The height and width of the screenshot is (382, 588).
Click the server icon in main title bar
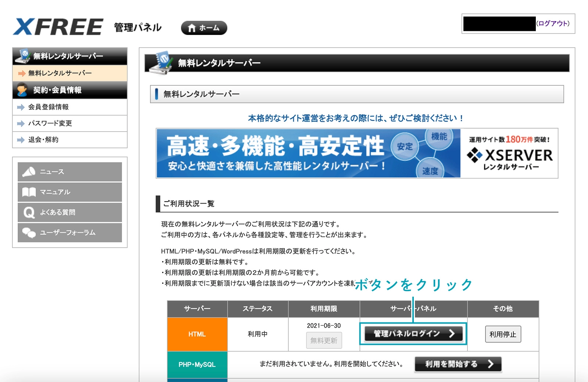[x=161, y=63]
